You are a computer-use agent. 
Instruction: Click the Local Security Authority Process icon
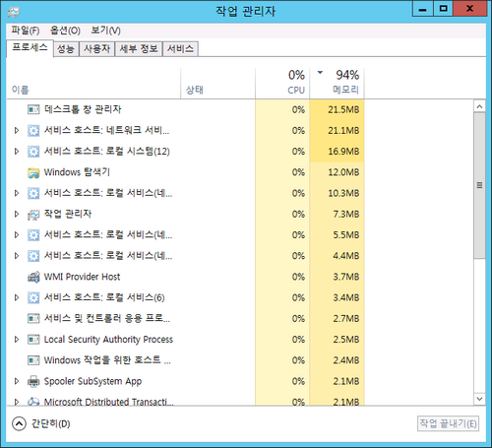(33, 340)
